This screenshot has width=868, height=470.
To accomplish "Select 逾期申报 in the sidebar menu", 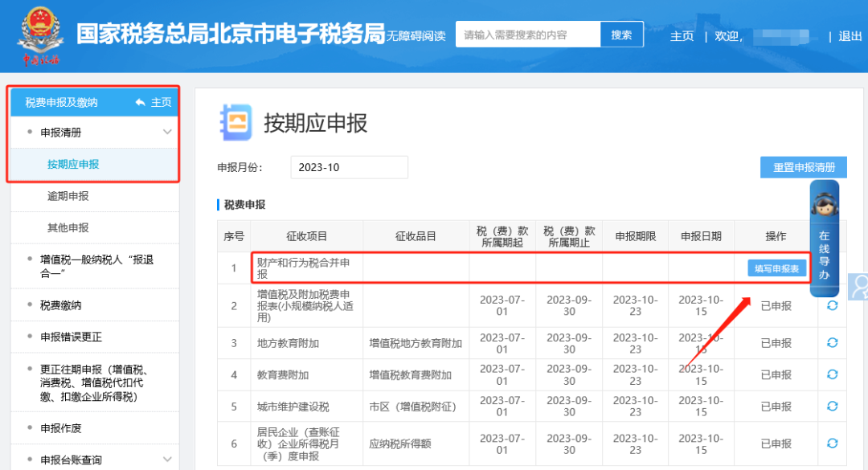I will coord(68,196).
